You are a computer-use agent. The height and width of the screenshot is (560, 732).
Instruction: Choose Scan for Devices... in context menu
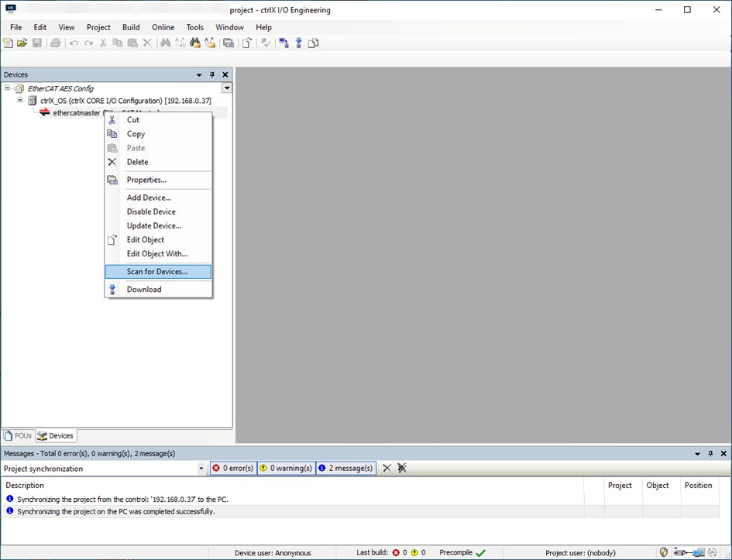coord(158,272)
